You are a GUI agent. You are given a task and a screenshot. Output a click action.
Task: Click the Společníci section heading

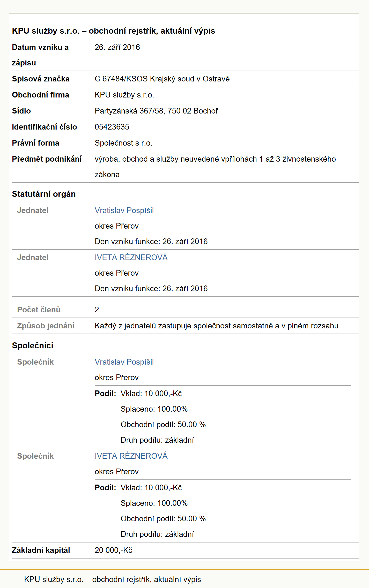33,345
